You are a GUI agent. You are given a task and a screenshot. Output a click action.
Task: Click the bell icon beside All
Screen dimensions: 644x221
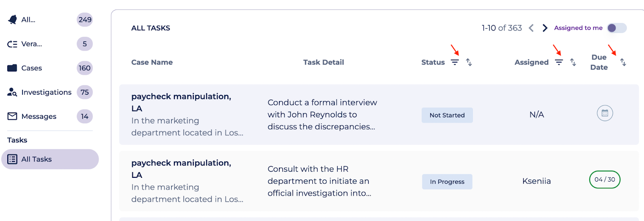[12, 20]
